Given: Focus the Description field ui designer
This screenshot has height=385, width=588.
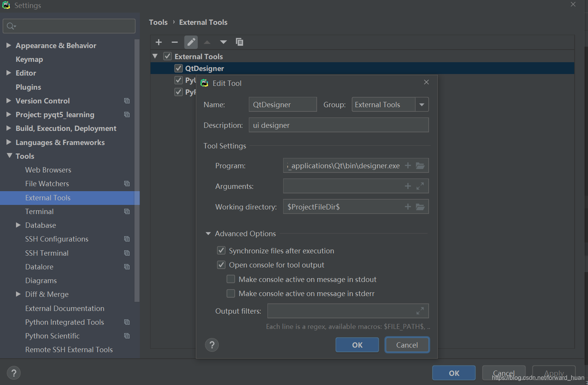Looking at the screenshot, I should [x=339, y=125].
